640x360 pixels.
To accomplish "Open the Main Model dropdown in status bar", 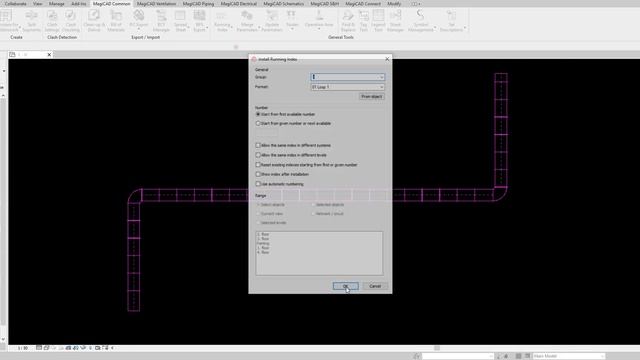I will point(569,356).
